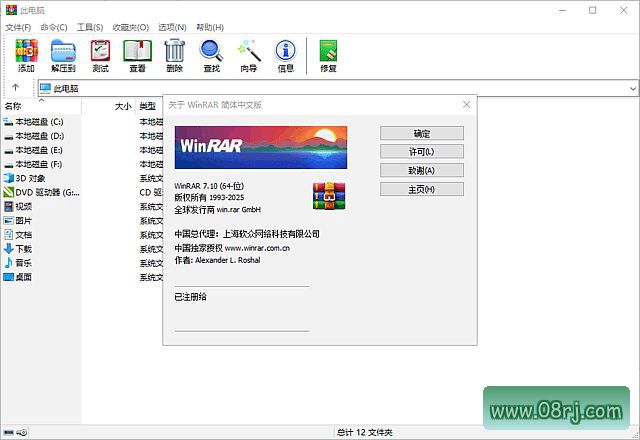Open the Info (信息) toolbar icon
This screenshot has width=640, height=440.
(x=286, y=51)
